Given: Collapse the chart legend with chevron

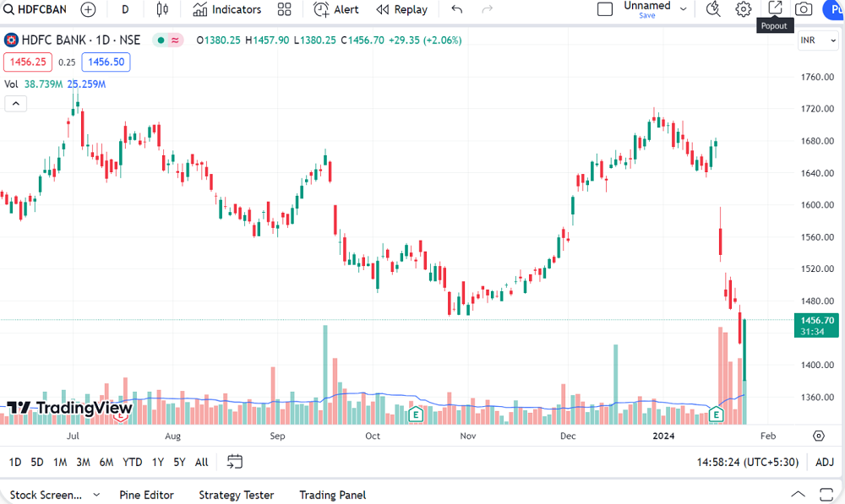Looking at the screenshot, I should 15,104.
